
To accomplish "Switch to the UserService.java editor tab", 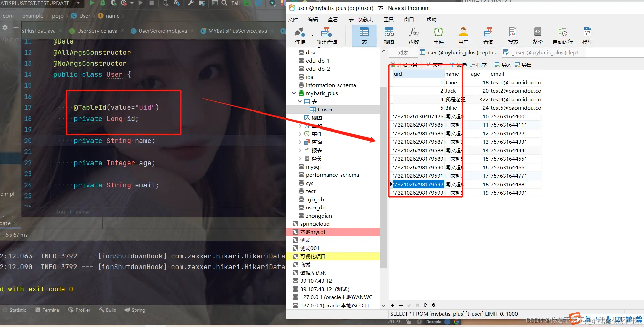I will coord(97,31).
